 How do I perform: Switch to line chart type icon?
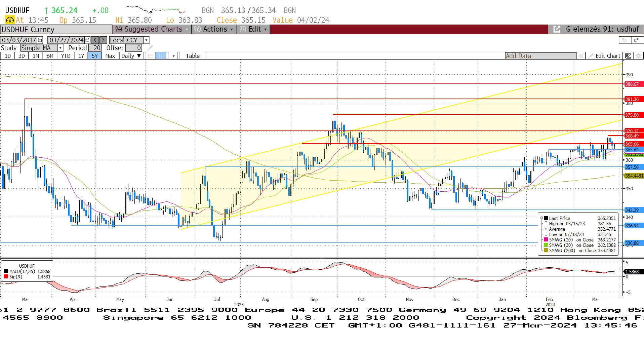tap(151, 56)
